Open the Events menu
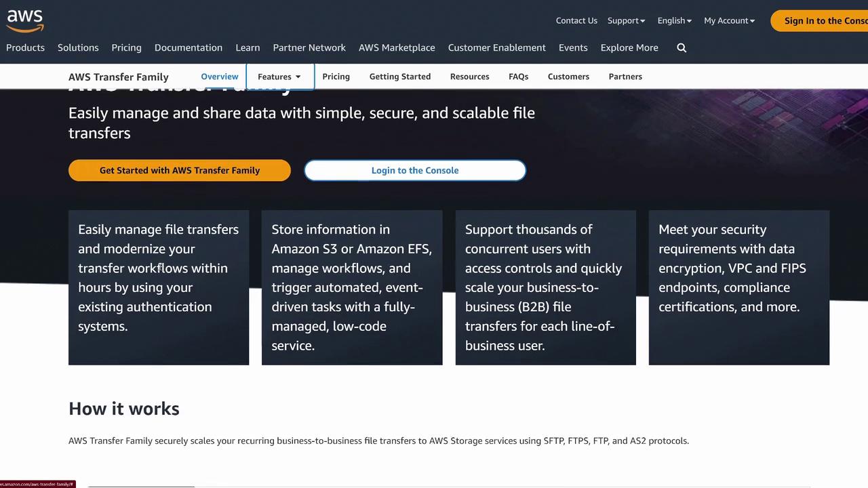 (x=573, y=47)
